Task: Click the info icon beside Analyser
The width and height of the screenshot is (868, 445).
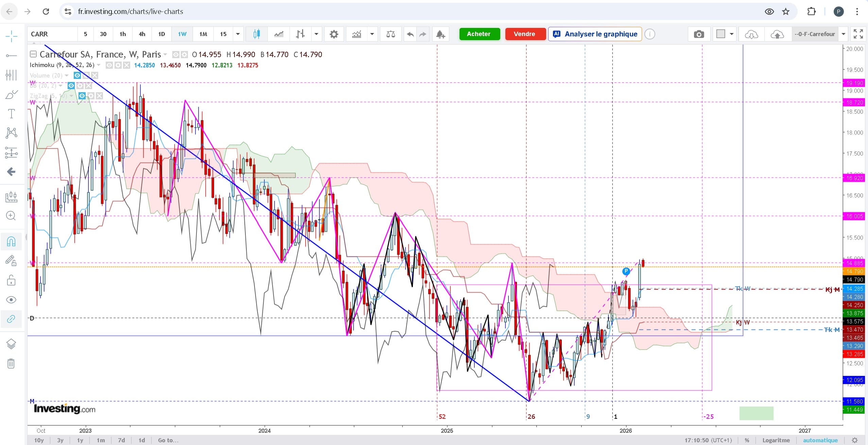Action: pos(650,34)
